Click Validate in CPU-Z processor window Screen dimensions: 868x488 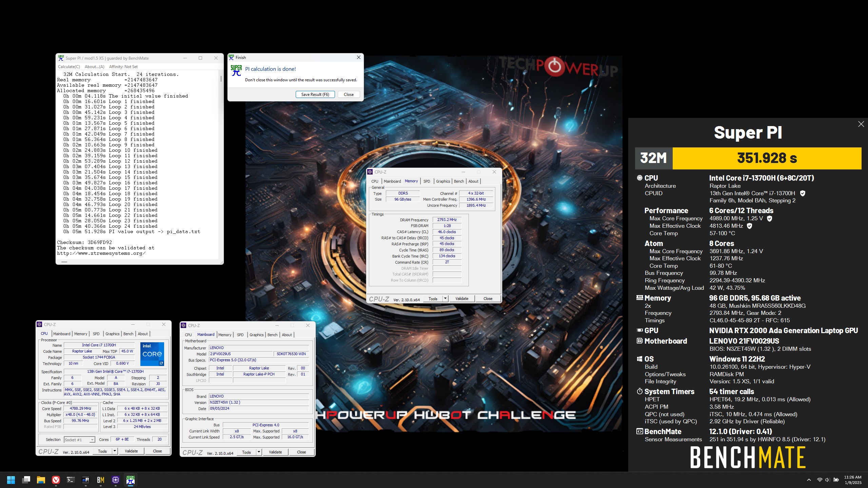click(x=131, y=451)
